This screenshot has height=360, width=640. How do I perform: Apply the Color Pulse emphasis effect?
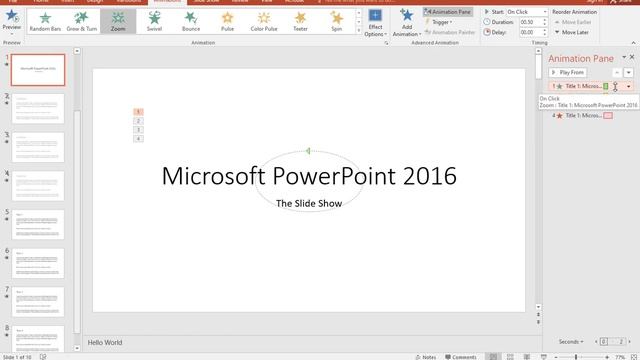(x=264, y=21)
